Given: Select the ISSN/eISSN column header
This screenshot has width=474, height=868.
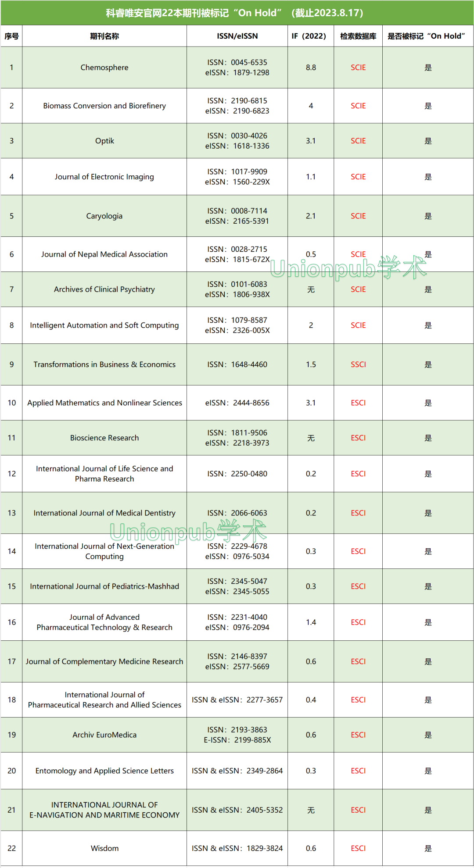Looking at the screenshot, I should (237, 36).
